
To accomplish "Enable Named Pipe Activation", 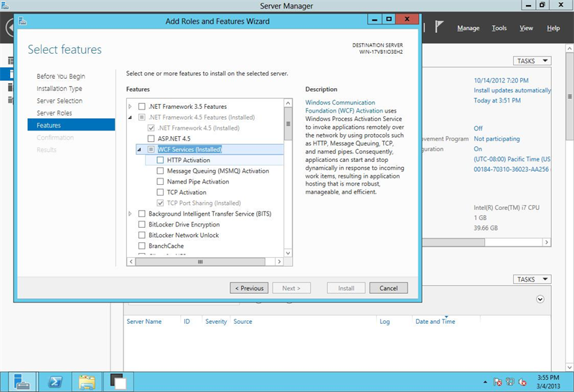I will (x=160, y=181).
